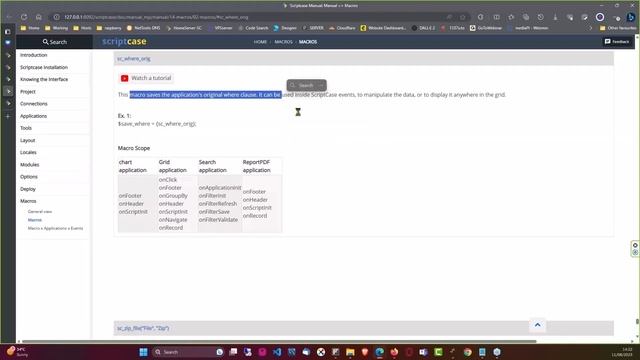
Task: Open the Bing sidebar icon at top right
Action: (x=631, y=17)
